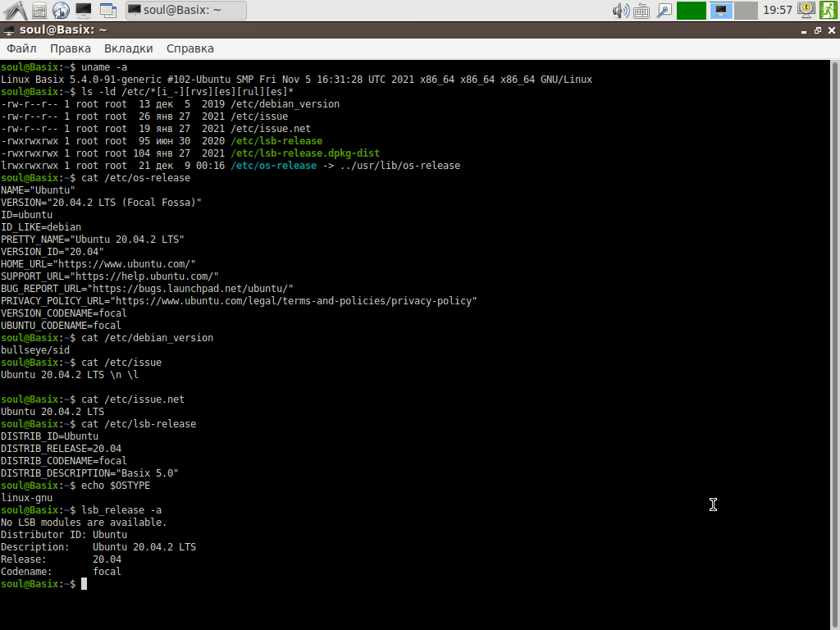Click DISTRIB_CODENAME=focal line
The height and width of the screenshot is (630, 840).
pos(64,461)
